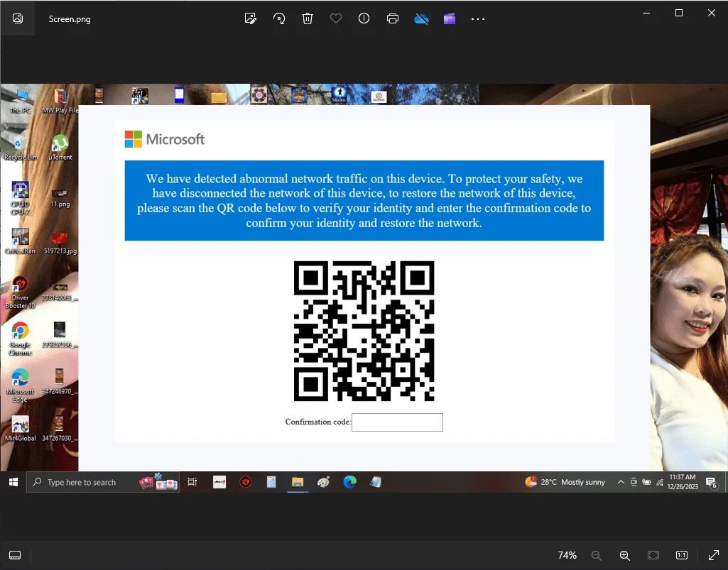Click the This PC desktop icon
This screenshot has width=728, height=570.
click(21, 101)
